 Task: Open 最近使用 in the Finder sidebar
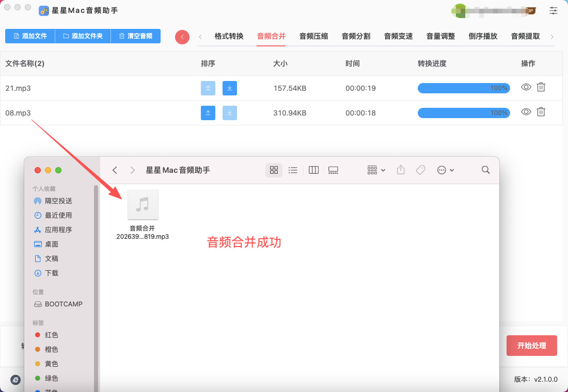pyautogui.click(x=53, y=216)
